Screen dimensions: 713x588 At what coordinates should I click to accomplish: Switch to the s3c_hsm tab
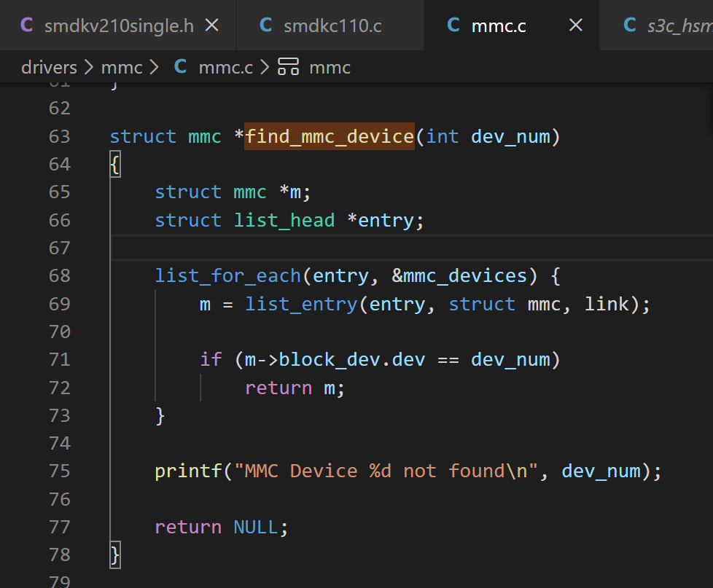[x=679, y=26]
